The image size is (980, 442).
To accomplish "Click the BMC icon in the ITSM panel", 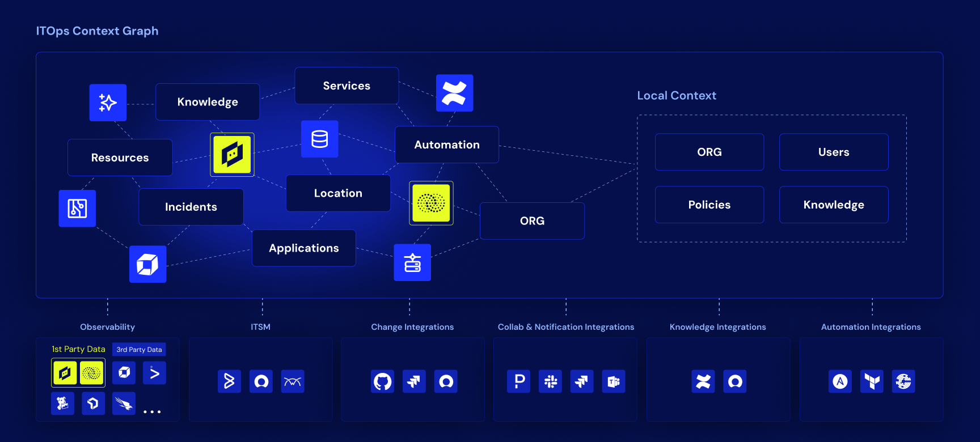I will (x=229, y=381).
